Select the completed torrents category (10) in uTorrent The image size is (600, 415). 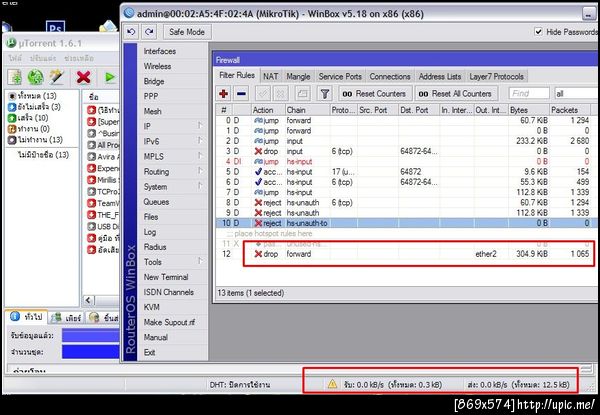coord(28,117)
